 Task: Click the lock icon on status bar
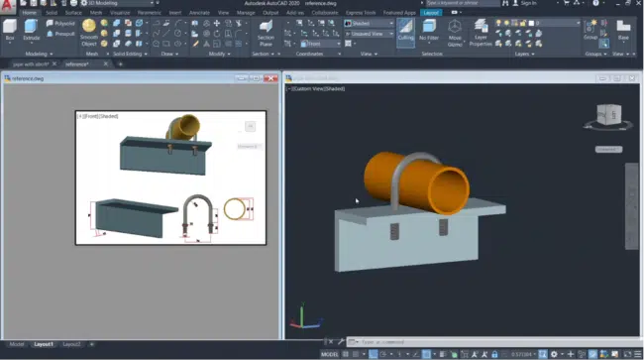click(x=494, y=354)
